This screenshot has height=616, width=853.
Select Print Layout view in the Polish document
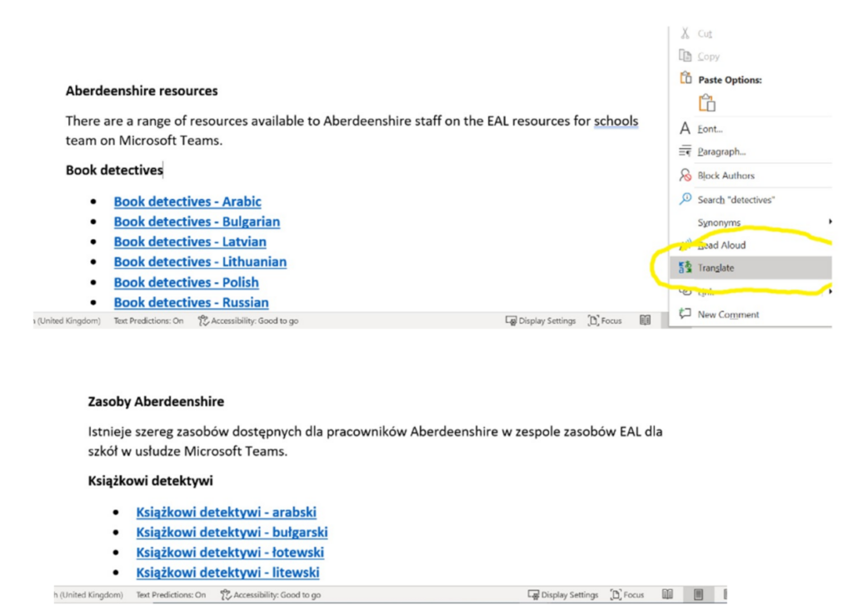pos(699,594)
